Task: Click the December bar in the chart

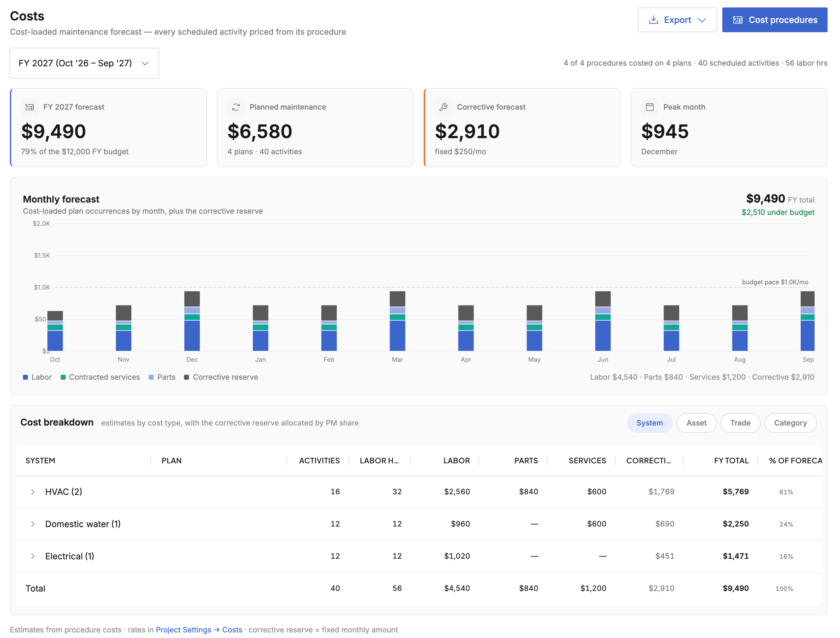Action: coord(192,321)
